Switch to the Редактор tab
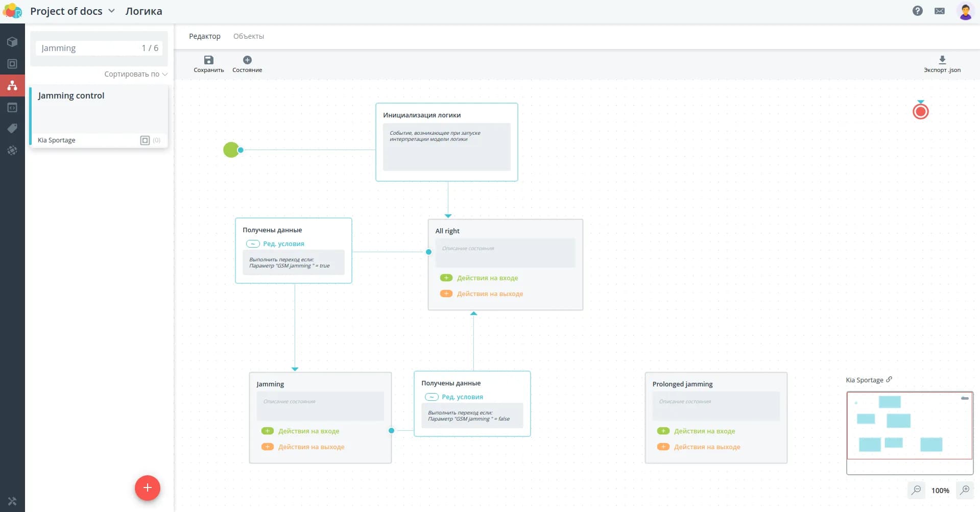This screenshot has height=512, width=980. pyautogui.click(x=204, y=36)
